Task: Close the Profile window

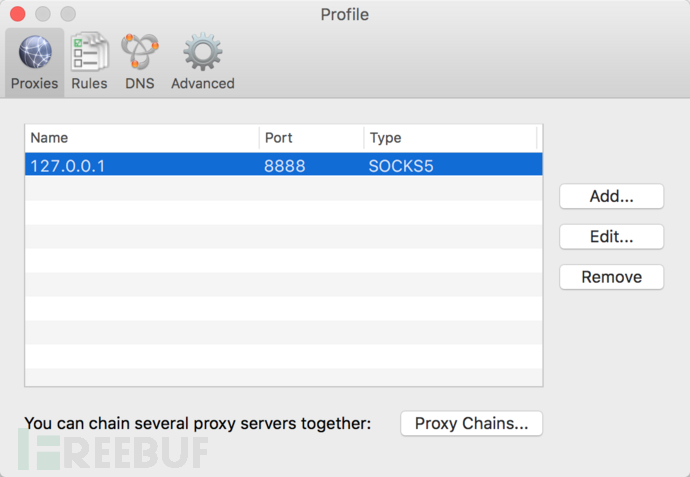Action: [x=18, y=14]
